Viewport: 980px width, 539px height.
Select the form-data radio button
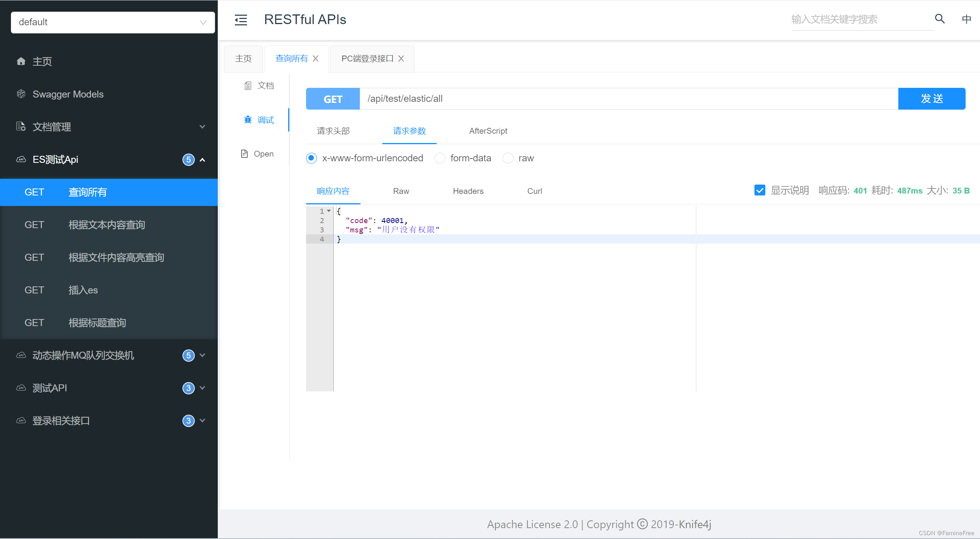point(440,158)
